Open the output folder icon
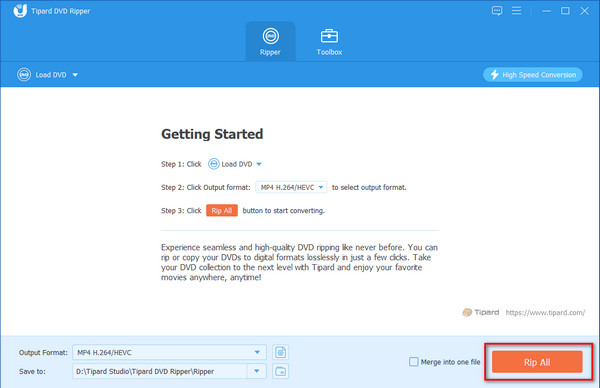Viewport: 600px width, 388px height. pos(280,371)
